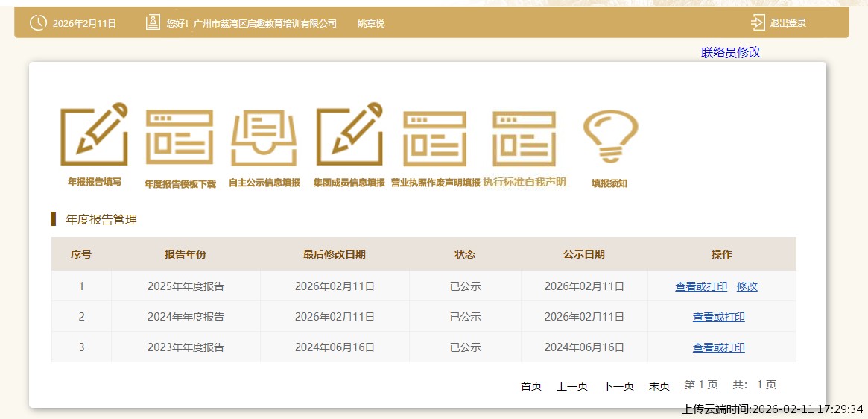Click the 退出登录 logout icon
Viewport: 868px width, 419px height.
click(x=758, y=23)
